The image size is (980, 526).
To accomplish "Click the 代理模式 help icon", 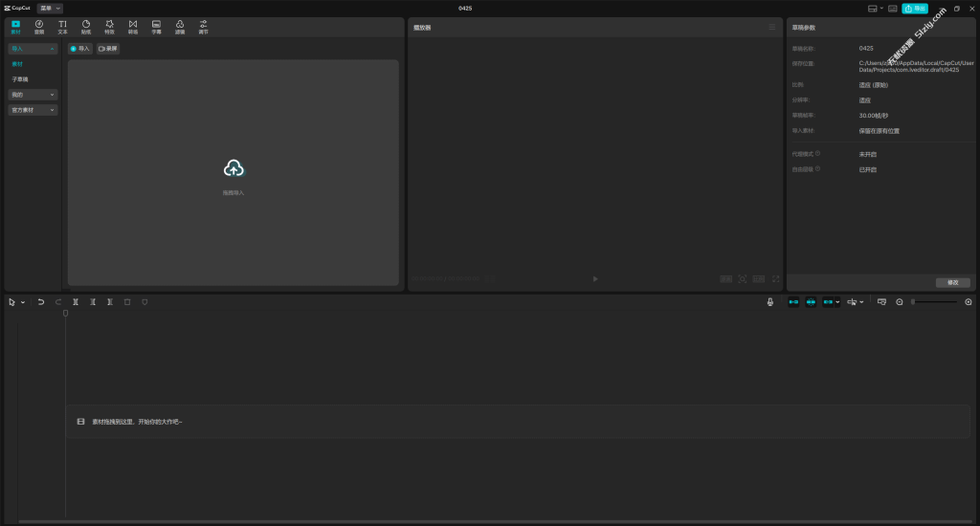I will point(817,154).
